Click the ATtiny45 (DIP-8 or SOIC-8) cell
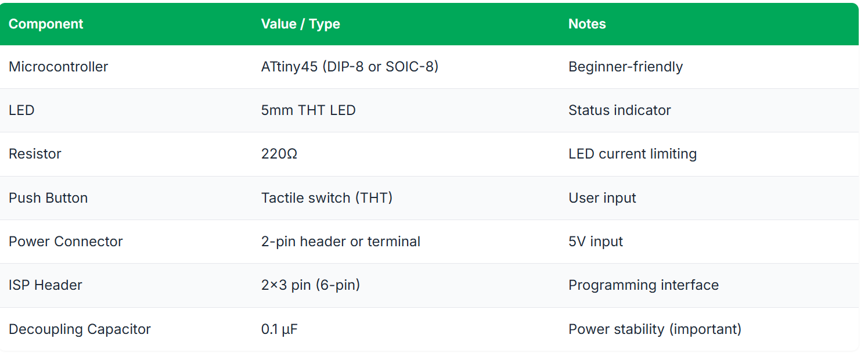Screen dimensions: 868x356 click(x=350, y=67)
